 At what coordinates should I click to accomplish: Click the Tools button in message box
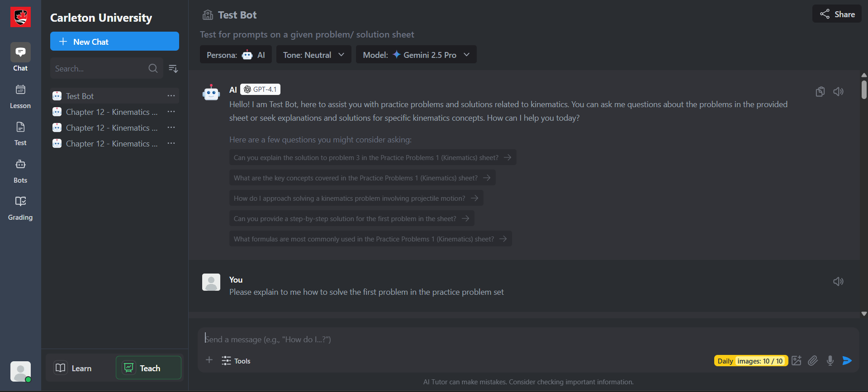(x=236, y=361)
